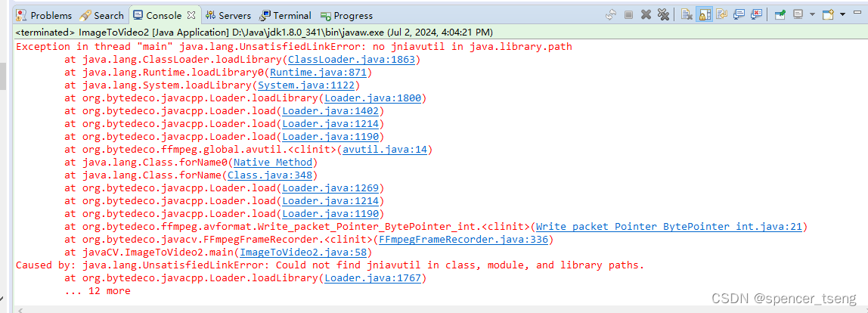Image resolution: width=868 pixels, height=313 pixels.
Task: Switch to the Search tab
Action: tap(102, 16)
